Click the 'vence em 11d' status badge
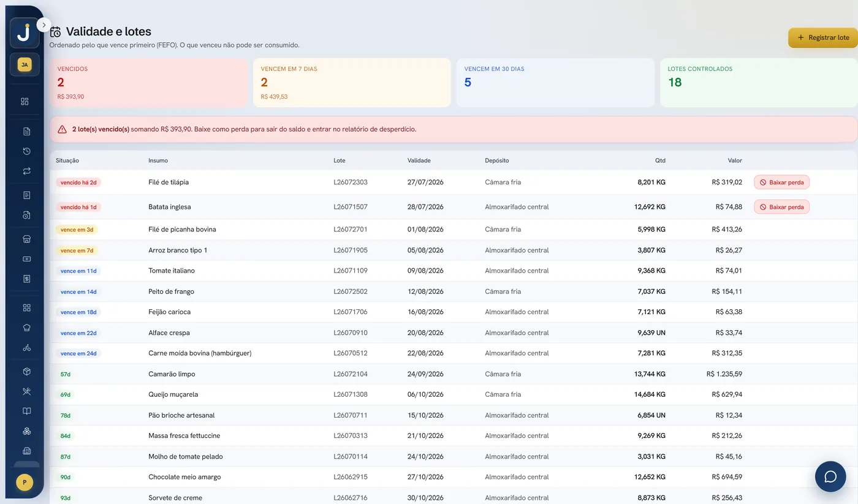Viewport: 858px width, 504px height. pos(78,271)
